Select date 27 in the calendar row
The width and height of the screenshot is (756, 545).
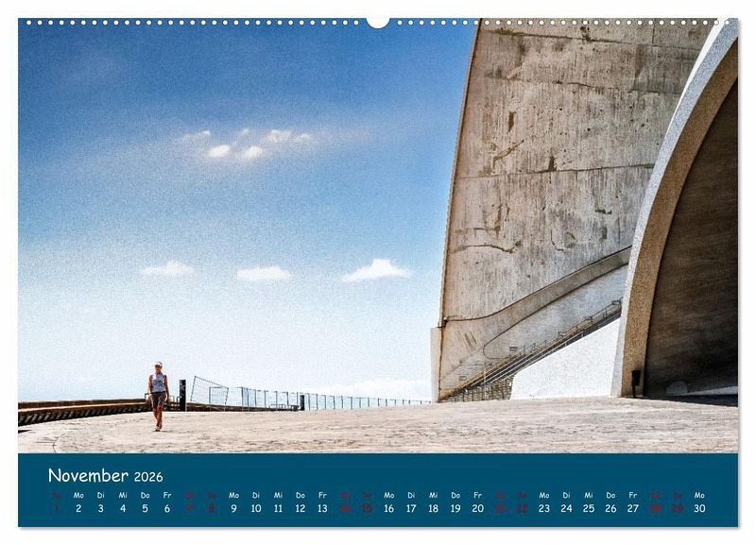pyautogui.click(x=633, y=508)
